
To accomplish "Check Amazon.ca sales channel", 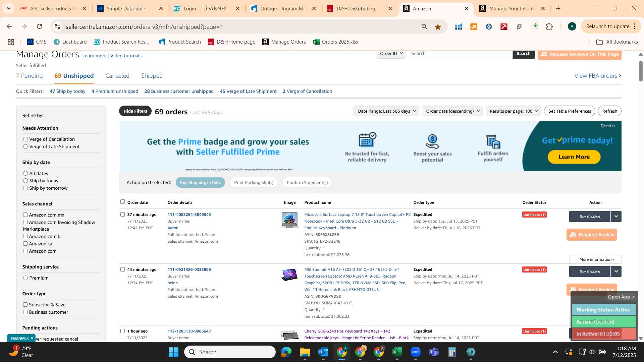I will pyautogui.click(x=25, y=243).
